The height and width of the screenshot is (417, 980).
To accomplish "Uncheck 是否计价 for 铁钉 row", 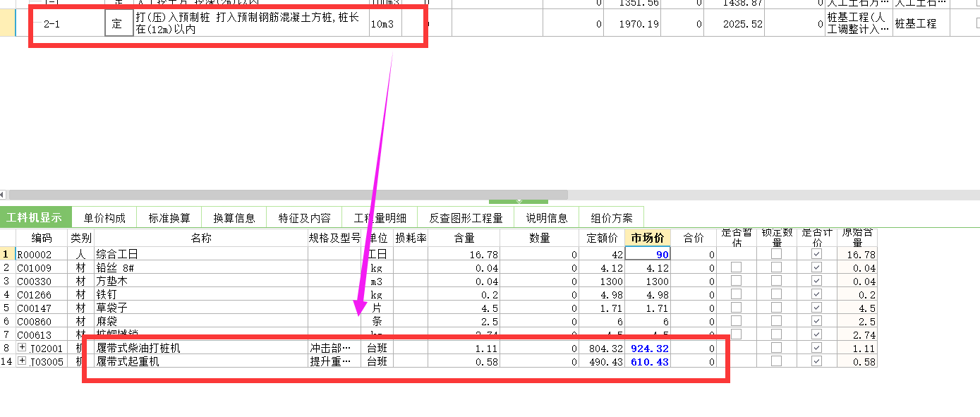I will coord(817,294).
